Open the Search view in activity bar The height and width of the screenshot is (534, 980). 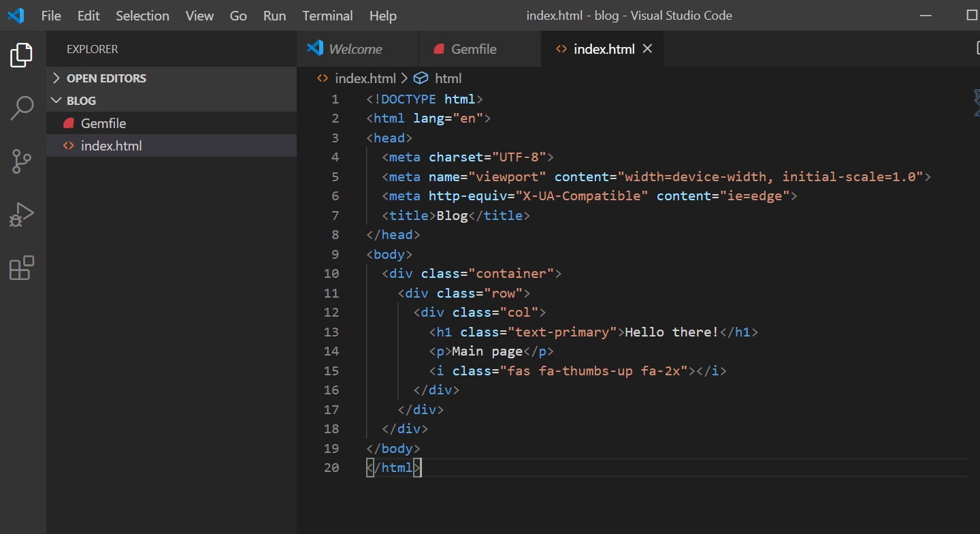pos(22,108)
